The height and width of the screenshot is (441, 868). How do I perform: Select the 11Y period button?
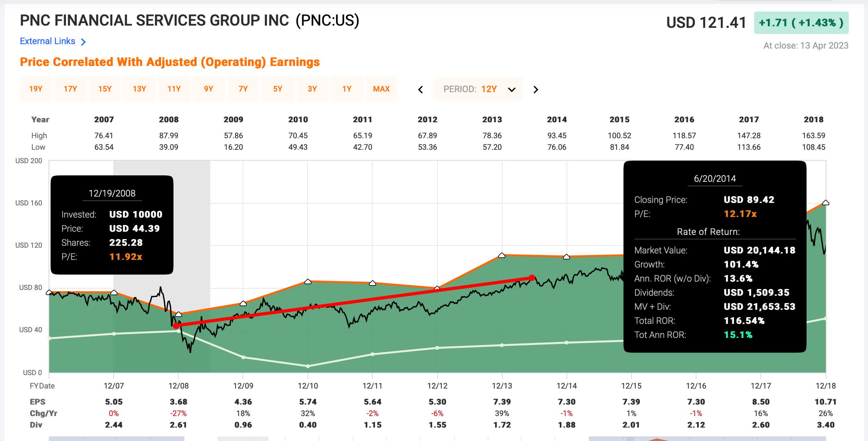coord(174,89)
